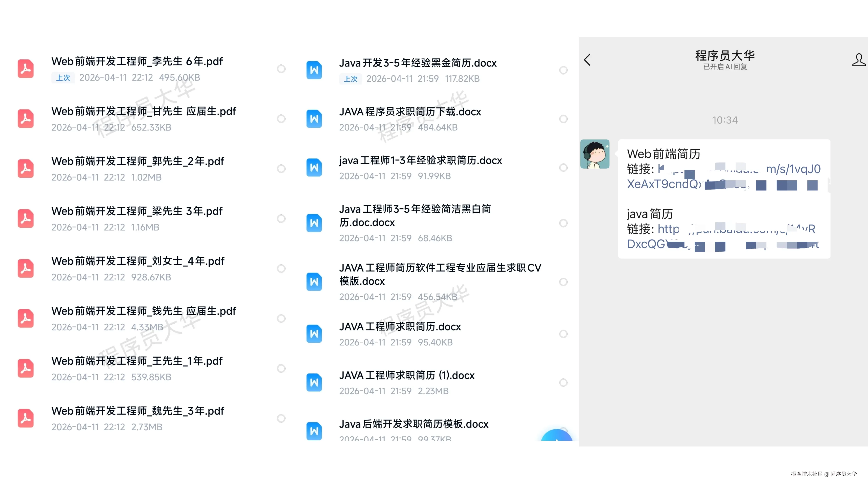Click the chat title 程序员大华
This screenshot has height=488, width=868.
point(725,56)
